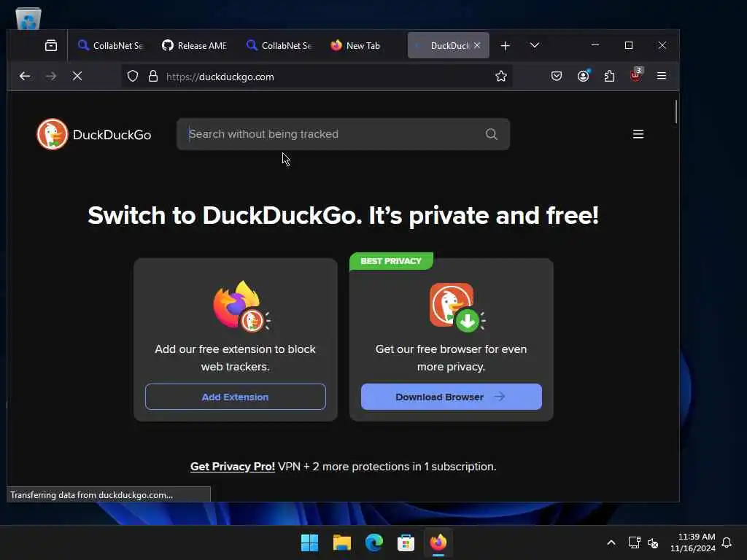
Task: Click the DuckDuckGo wordmark text
Action: pyautogui.click(x=112, y=135)
